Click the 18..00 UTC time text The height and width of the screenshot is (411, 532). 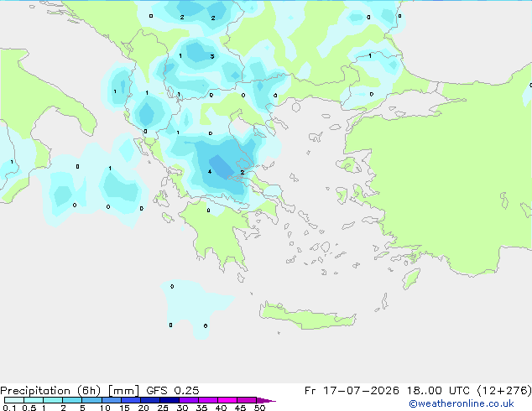[x=438, y=391]
